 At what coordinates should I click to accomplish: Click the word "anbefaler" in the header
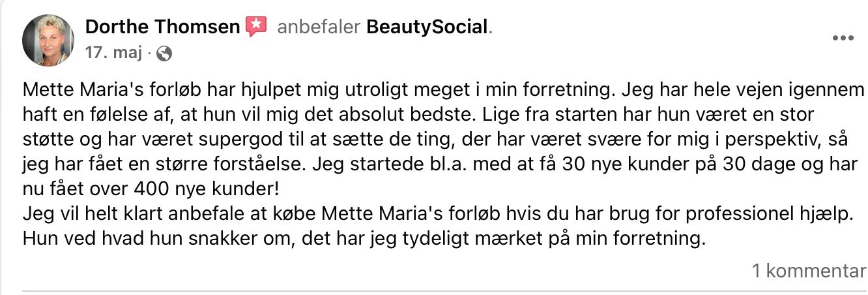pos(319,27)
